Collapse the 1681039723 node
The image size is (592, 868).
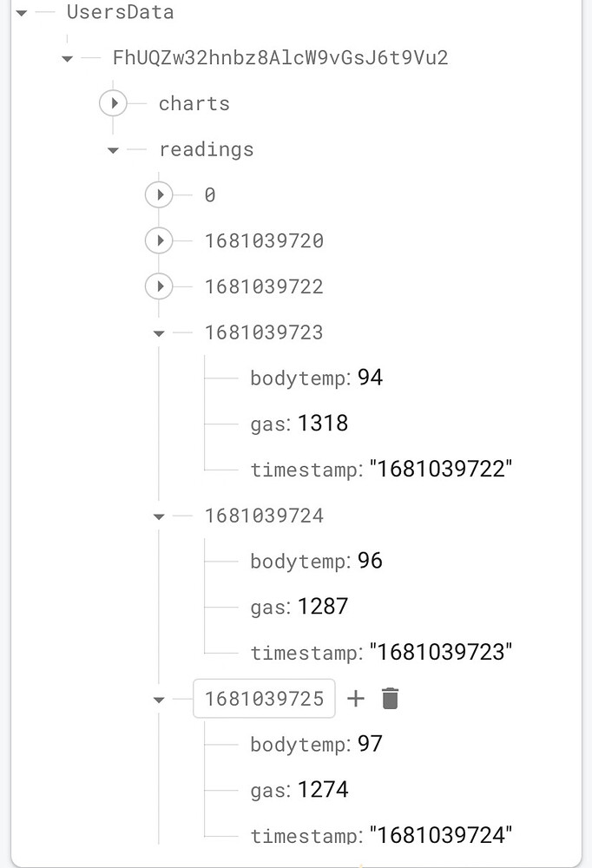(x=159, y=332)
